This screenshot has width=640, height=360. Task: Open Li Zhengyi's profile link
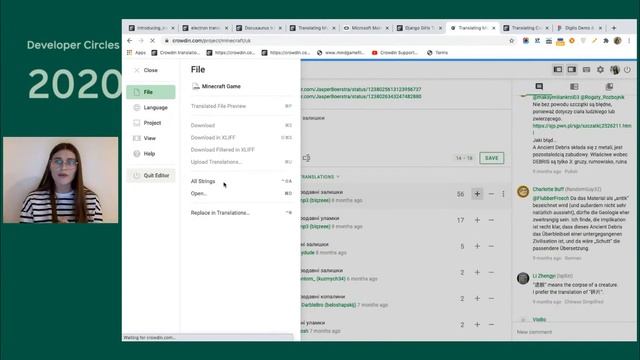point(544,276)
